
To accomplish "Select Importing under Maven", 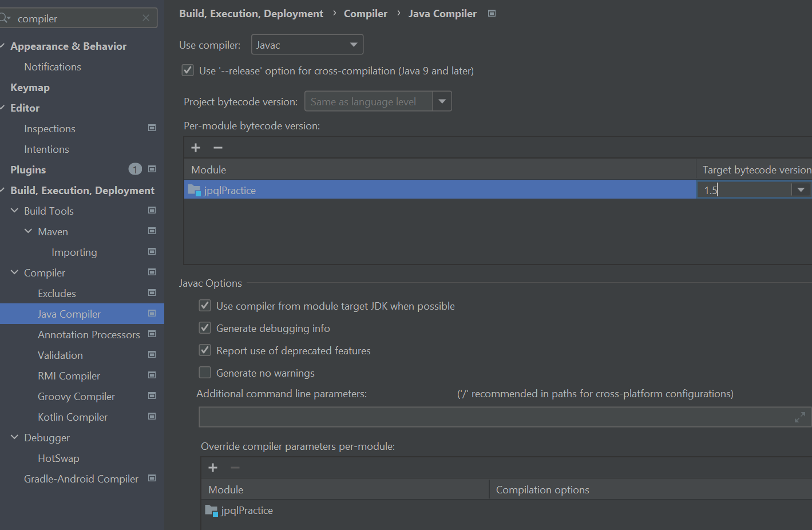I will (74, 252).
